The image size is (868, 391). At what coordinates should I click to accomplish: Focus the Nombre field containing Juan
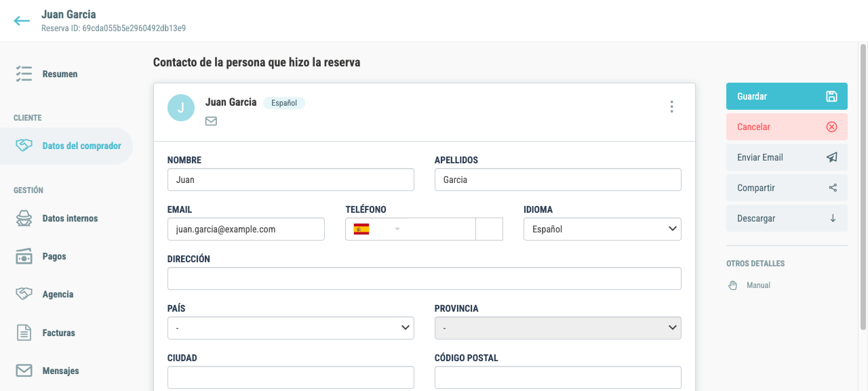[x=290, y=180]
